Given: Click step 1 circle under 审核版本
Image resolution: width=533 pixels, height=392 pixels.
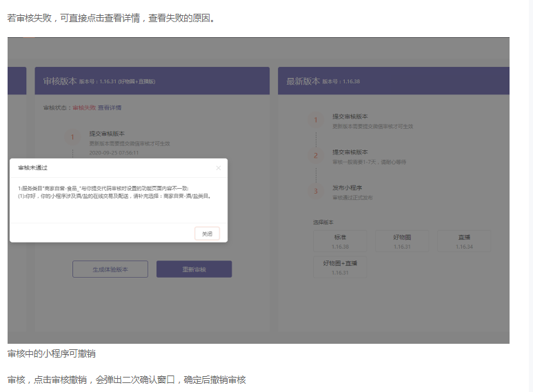Looking at the screenshot, I should (x=73, y=138).
